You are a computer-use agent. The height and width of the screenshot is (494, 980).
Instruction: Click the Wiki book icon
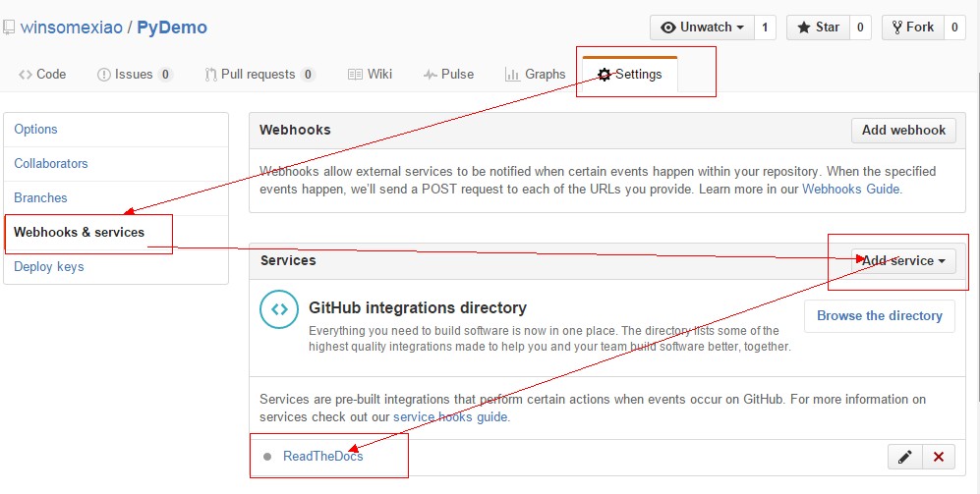pyautogui.click(x=355, y=75)
